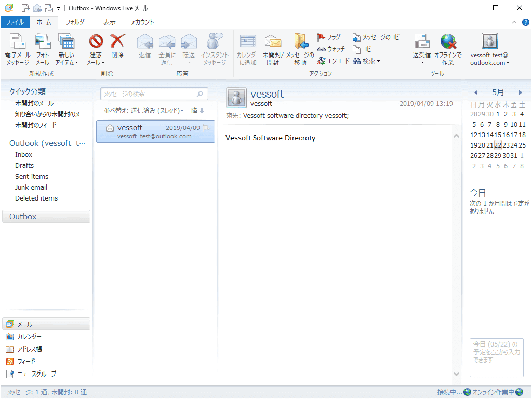Image resolution: width=532 pixels, height=399 pixels.
Task: Click the 送受信 send/receive icon
Action: tap(422, 49)
